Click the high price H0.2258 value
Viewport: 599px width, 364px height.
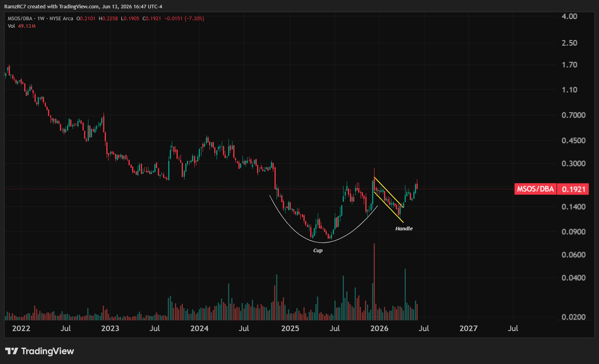tap(109, 18)
